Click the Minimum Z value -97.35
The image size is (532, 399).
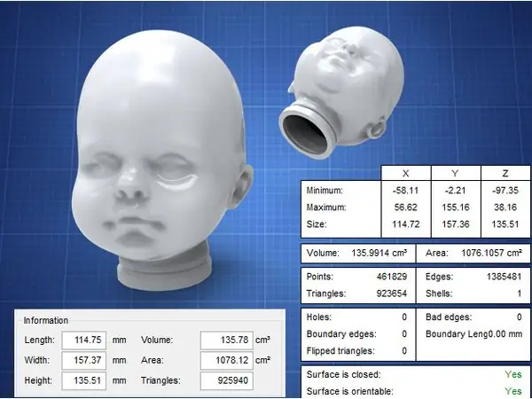(505, 191)
